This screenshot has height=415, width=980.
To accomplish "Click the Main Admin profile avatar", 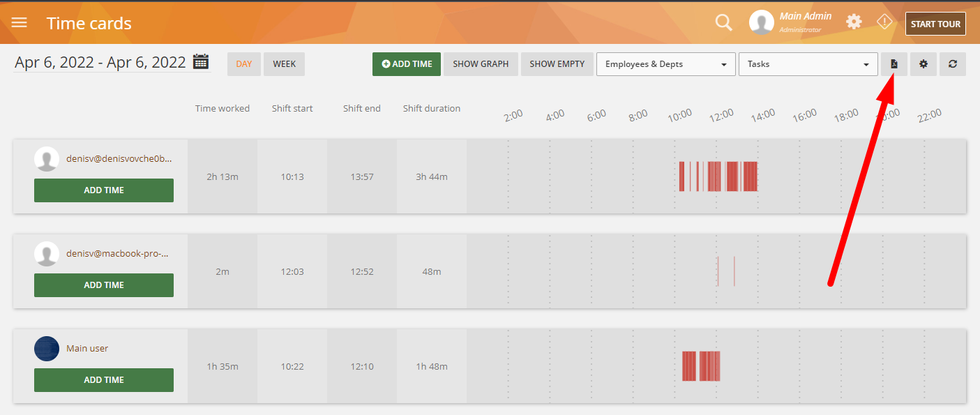I will (x=762, y=23).
